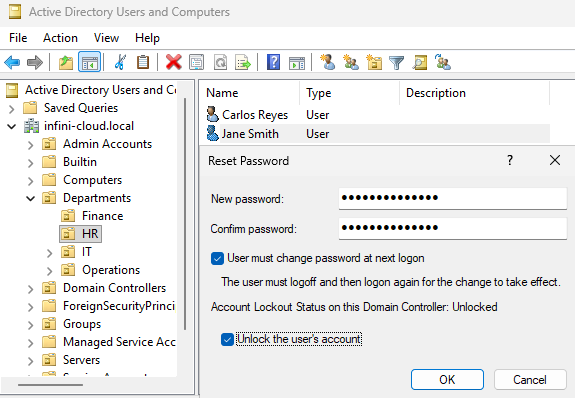575x398 pixels.
Task: Click the app icon in title bar
Action: (x=15, y=11)
